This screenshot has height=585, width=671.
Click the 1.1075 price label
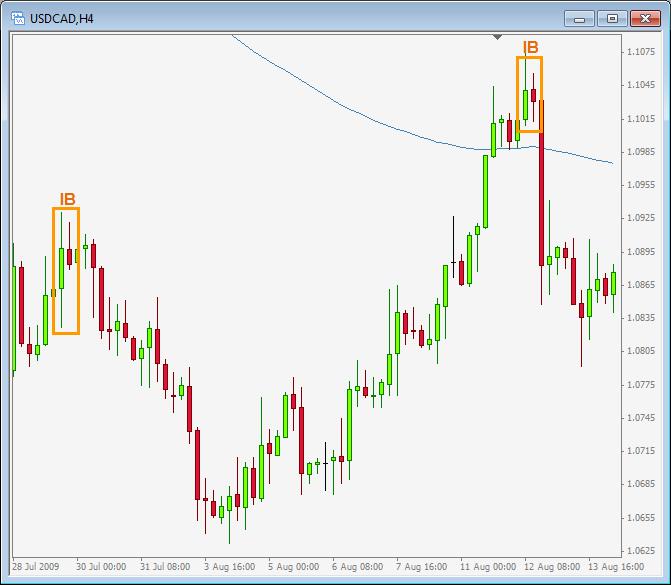pos(641,52)
